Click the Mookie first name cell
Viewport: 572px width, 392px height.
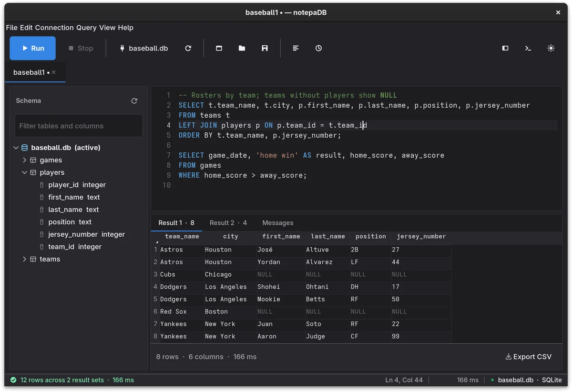pyautogui.click(x=281, y=299)
